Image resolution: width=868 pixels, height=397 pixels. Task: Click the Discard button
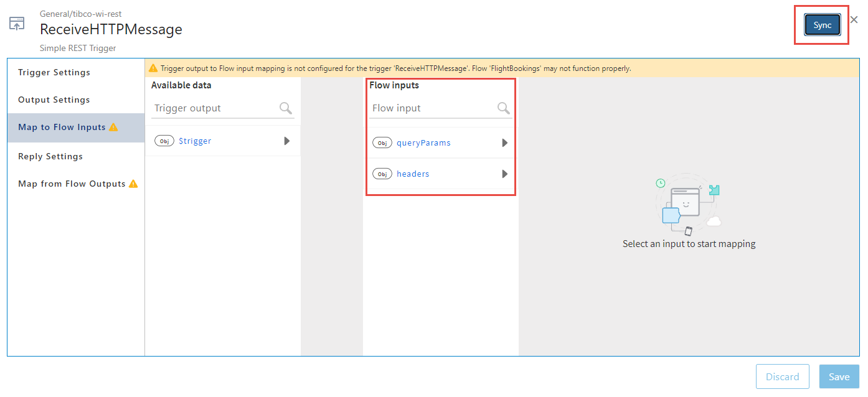[x=782, y=376]
